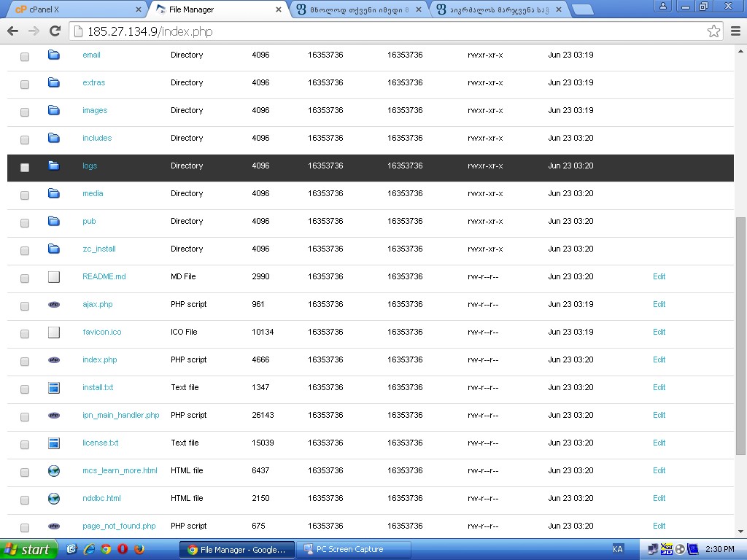Viewport: 747px width, 560px height.
Task: Open the mcs_learn_more.html file link
Action: [x=120, y=470]
